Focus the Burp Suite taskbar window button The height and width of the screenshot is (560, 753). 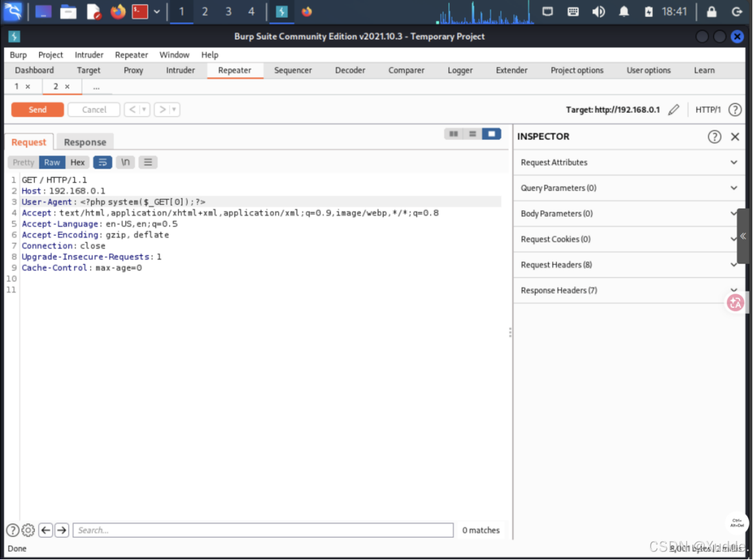pos(282,12)
